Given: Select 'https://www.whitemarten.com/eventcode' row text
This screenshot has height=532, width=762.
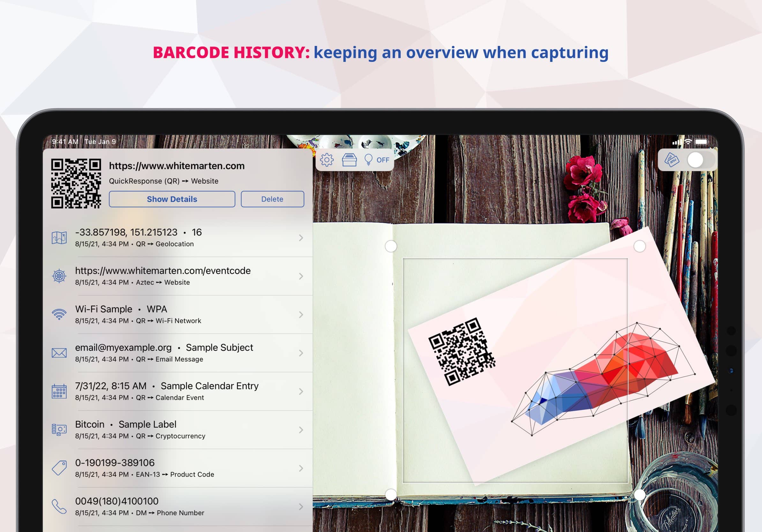Looking at the screenshot, I should [x=163, y=271].
